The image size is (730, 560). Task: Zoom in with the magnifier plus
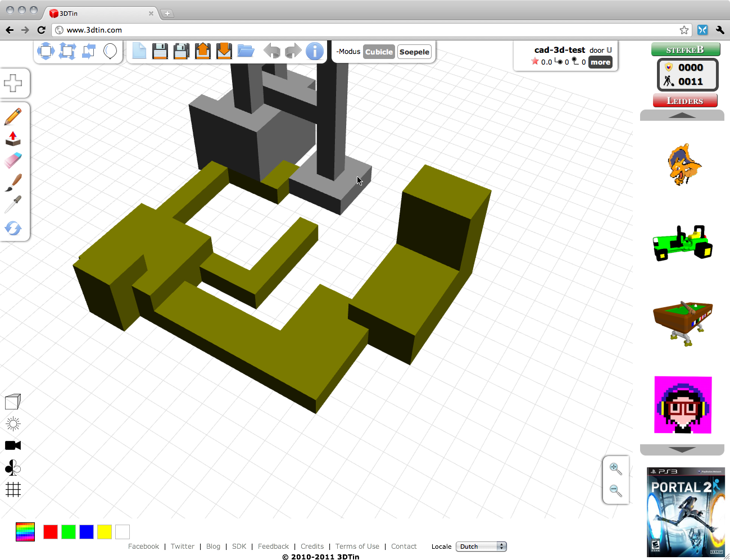click(616, 469)
